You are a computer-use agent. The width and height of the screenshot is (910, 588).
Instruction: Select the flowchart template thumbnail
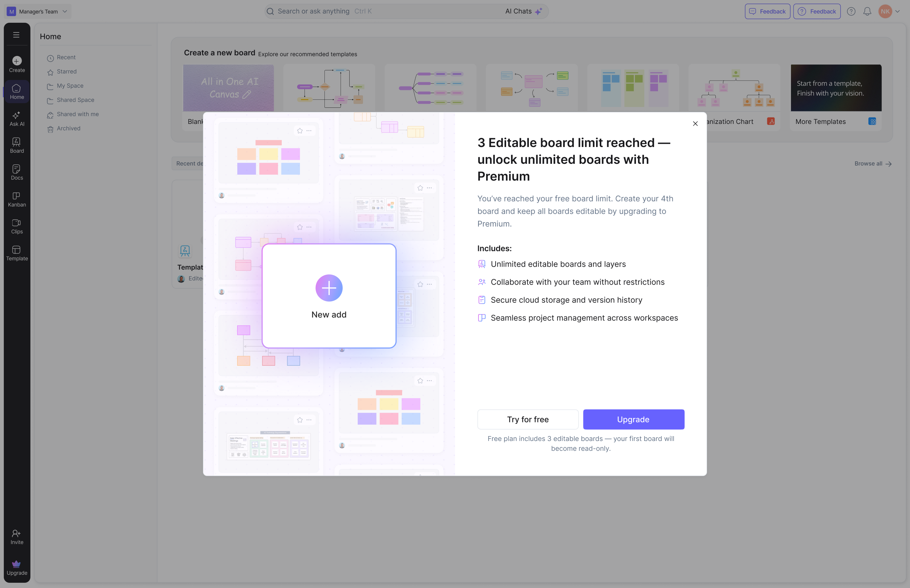(x=329, y=88)
